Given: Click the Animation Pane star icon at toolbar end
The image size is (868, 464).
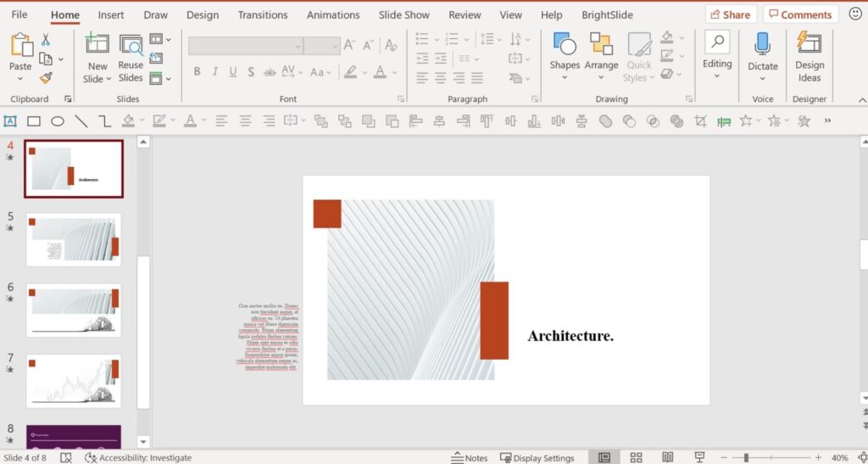Looking at the screenshot, I should (804, 120).
